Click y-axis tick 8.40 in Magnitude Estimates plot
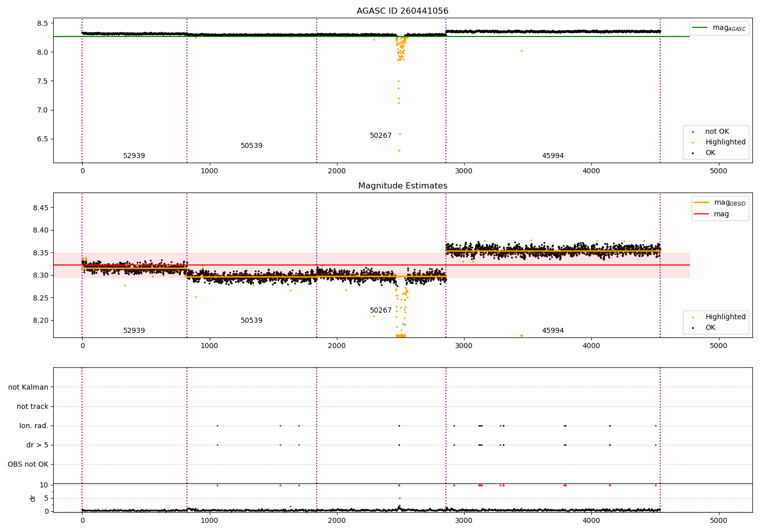Image resolution: width=760 pixels, height=532 pixels. tap(41, 230)
